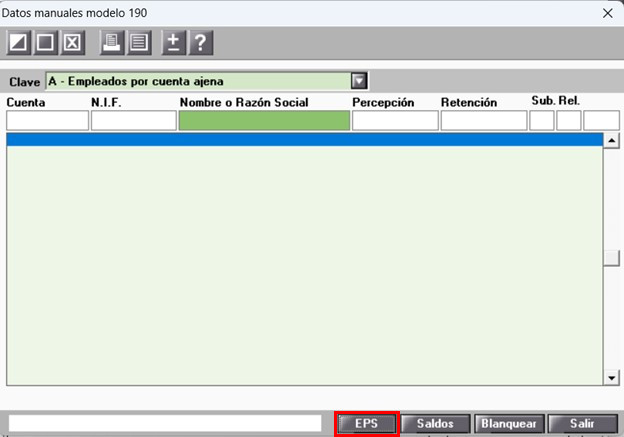Click the printer icon in toolbar
The image size is (624, 437).
tap(111, 42)
